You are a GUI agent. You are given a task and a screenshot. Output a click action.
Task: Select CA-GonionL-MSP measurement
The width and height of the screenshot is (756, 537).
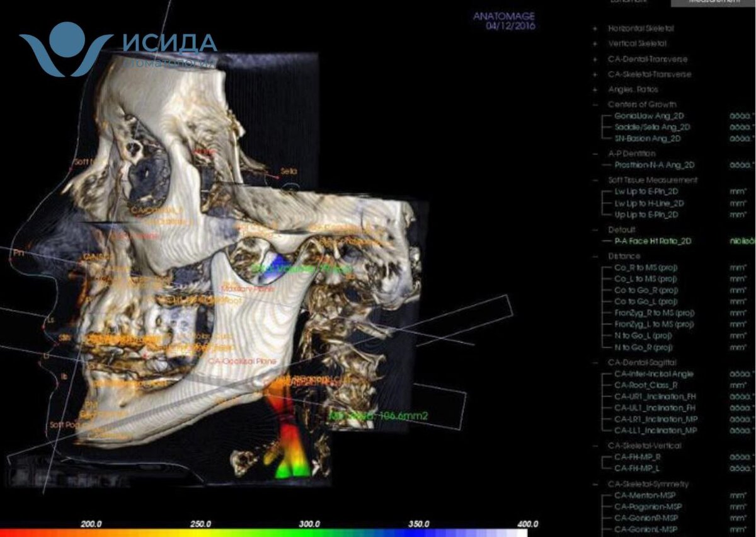(x=647, y=529)
